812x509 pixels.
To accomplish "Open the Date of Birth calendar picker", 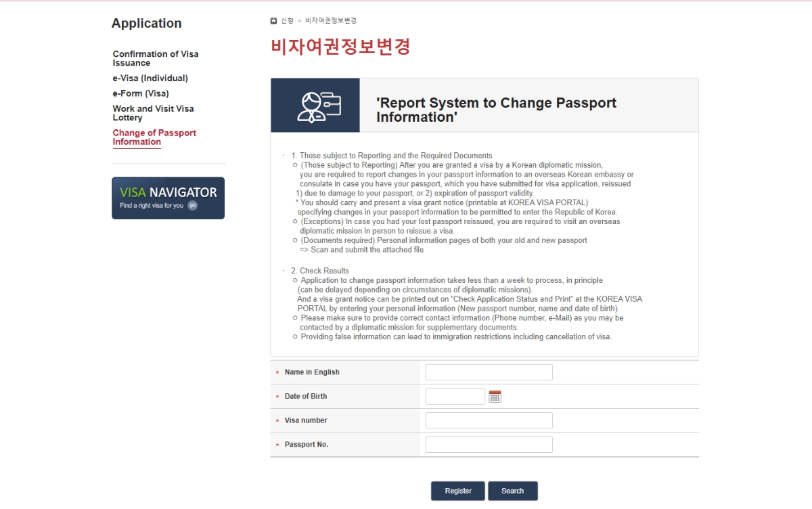I will click(495, 397).
